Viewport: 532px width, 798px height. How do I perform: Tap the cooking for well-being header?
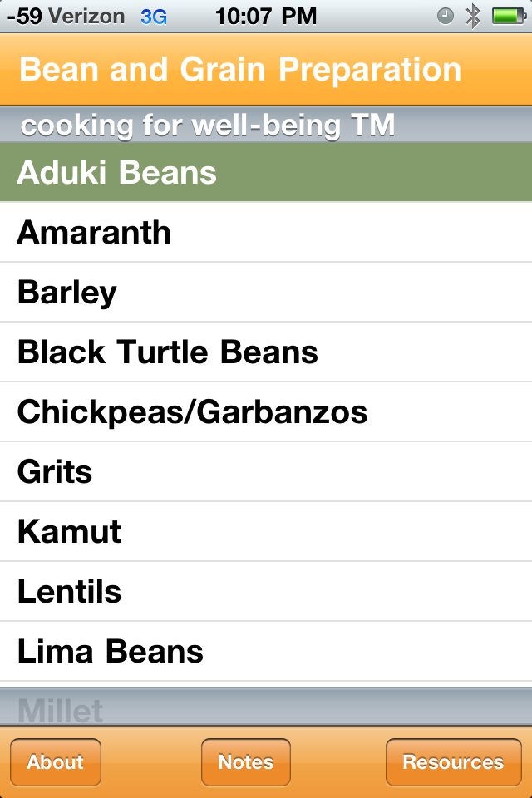point(208,126)
